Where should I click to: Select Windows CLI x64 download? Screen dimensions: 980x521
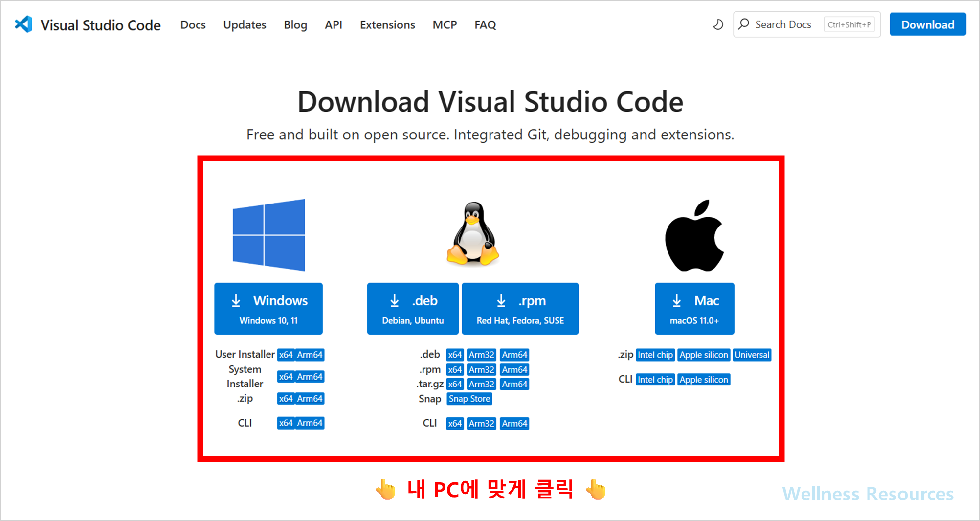pyautogui.click(x=286, y=423)
